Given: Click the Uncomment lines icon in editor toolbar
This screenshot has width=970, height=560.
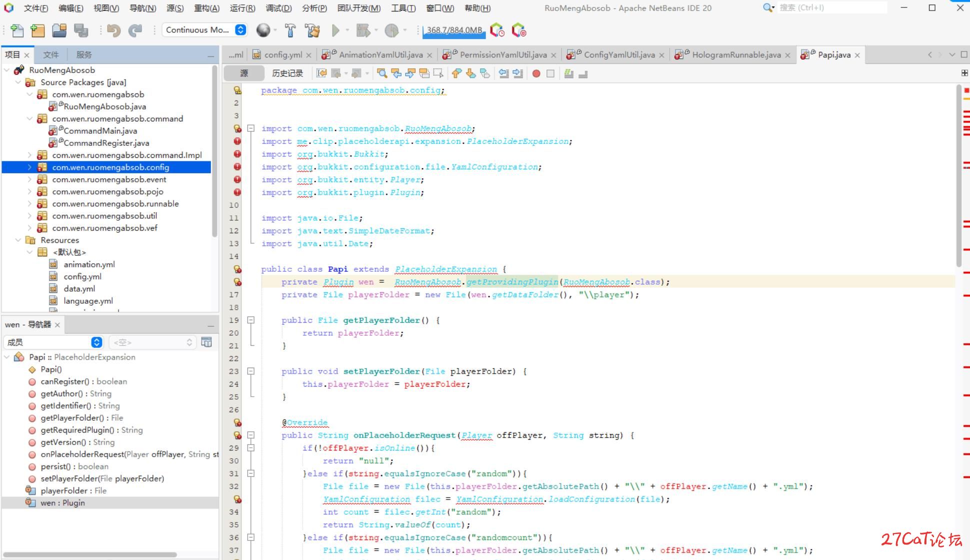Looking at the screenshot, I should point(583,73).
